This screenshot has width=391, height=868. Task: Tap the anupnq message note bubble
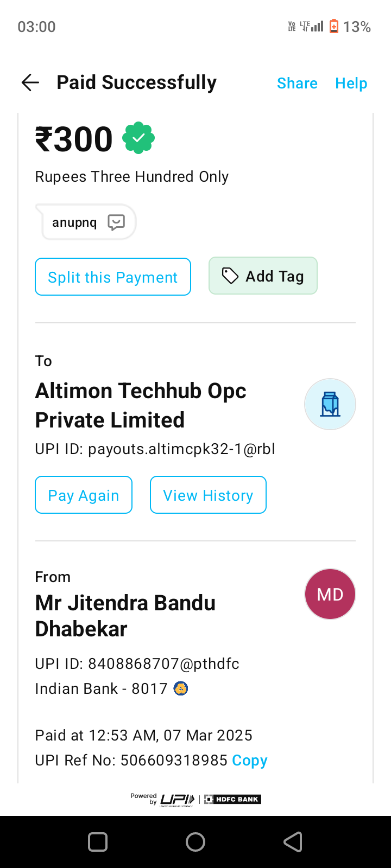(74, 222)
